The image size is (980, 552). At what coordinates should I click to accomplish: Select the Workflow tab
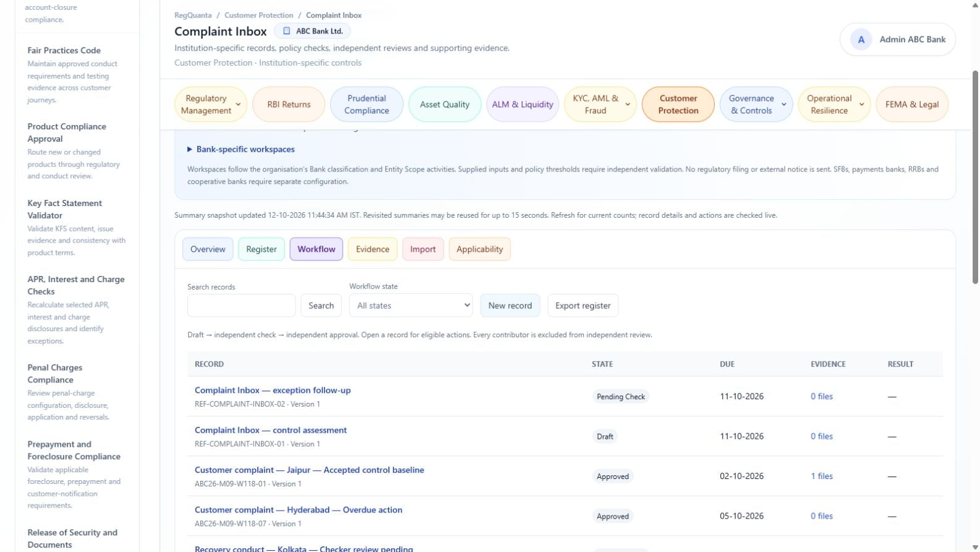pos(316,249)
